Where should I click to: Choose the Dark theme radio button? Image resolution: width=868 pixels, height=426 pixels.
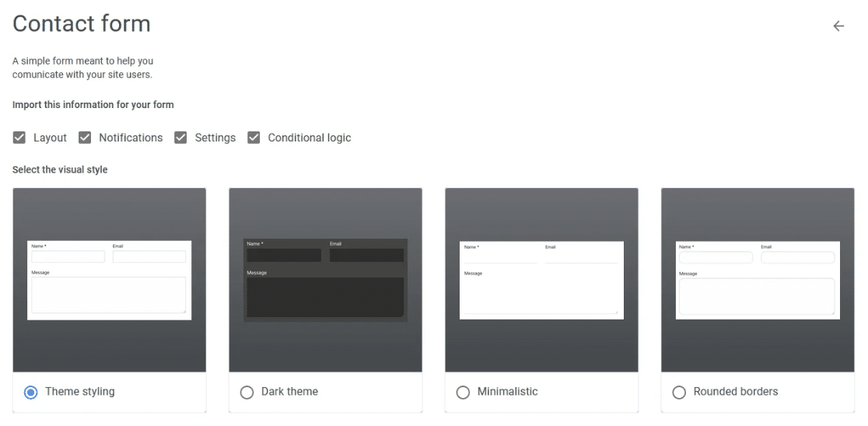(x=247, y=393)
